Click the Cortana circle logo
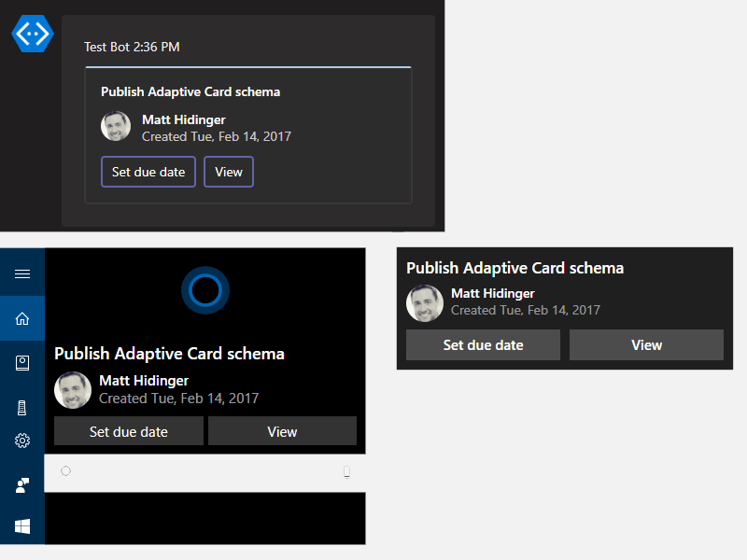 pos(204,290)
